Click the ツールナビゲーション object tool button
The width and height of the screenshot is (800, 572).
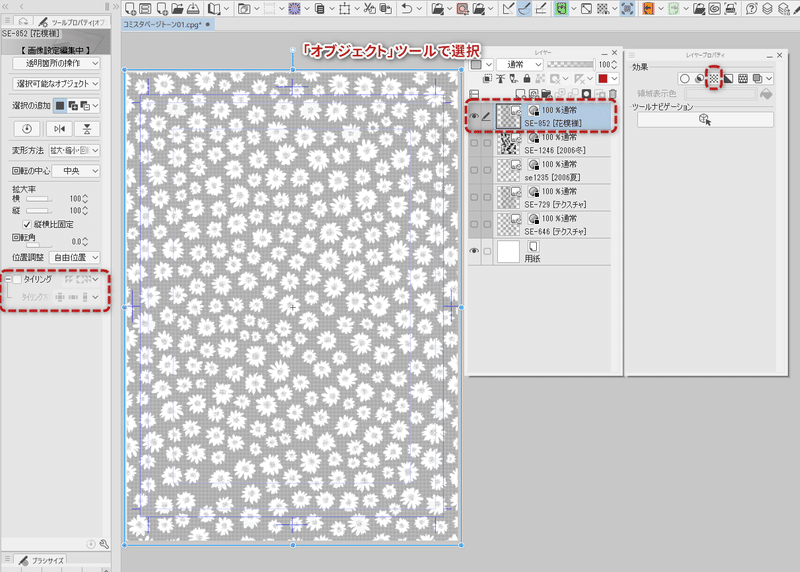click(x=705, y=119)
